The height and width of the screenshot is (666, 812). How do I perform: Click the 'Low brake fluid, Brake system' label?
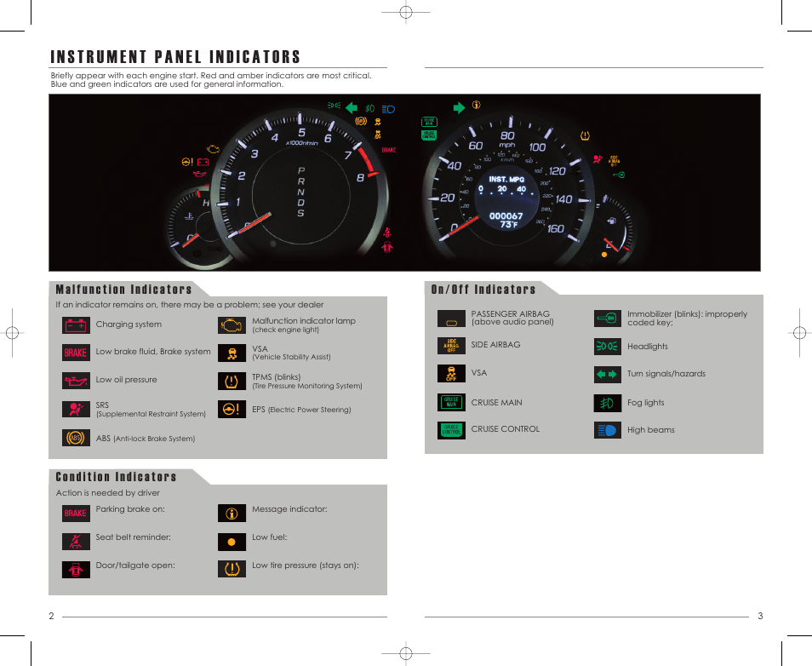(153, 352)
